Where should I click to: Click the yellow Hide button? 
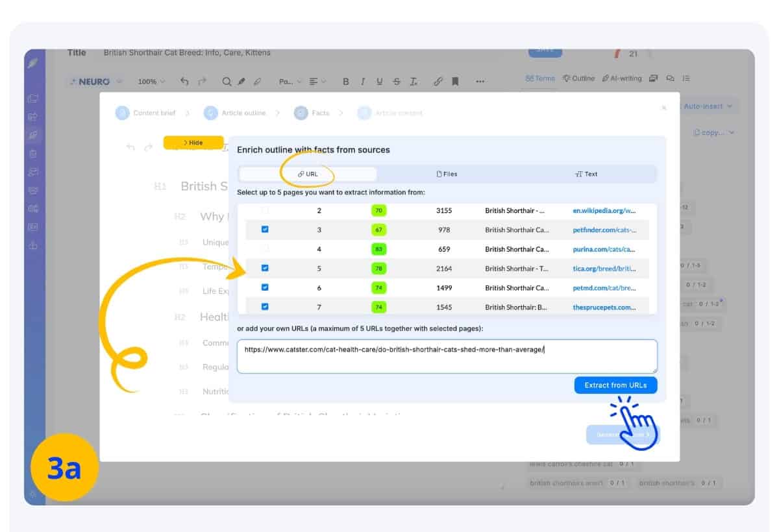click(x=193, y=143)
